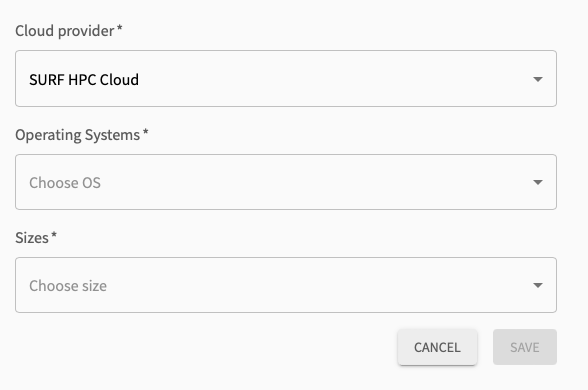Click the Sizes field label
The width and height of the screenshot is (588, 390).
pos(32,238)
